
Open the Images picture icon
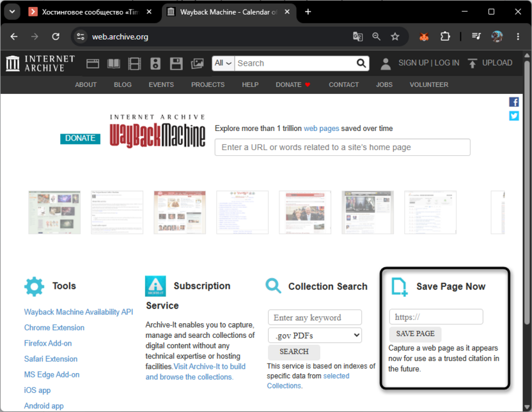(x=197, y=63)
